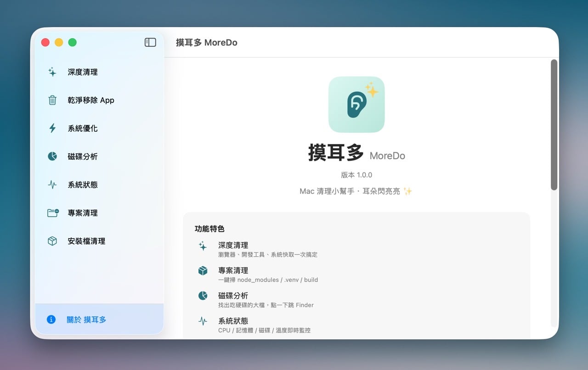Click the waveform icon next to 系統狀態

(52, 185)
